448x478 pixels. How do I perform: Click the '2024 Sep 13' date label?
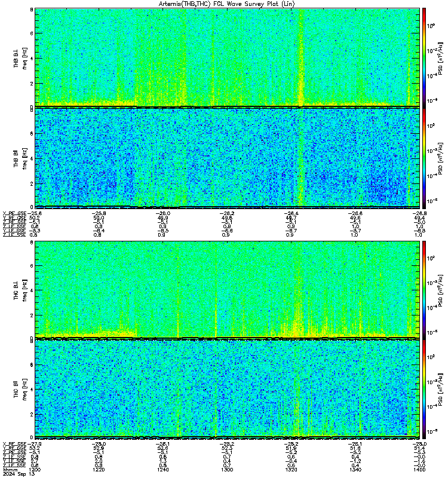pos(19,474)
